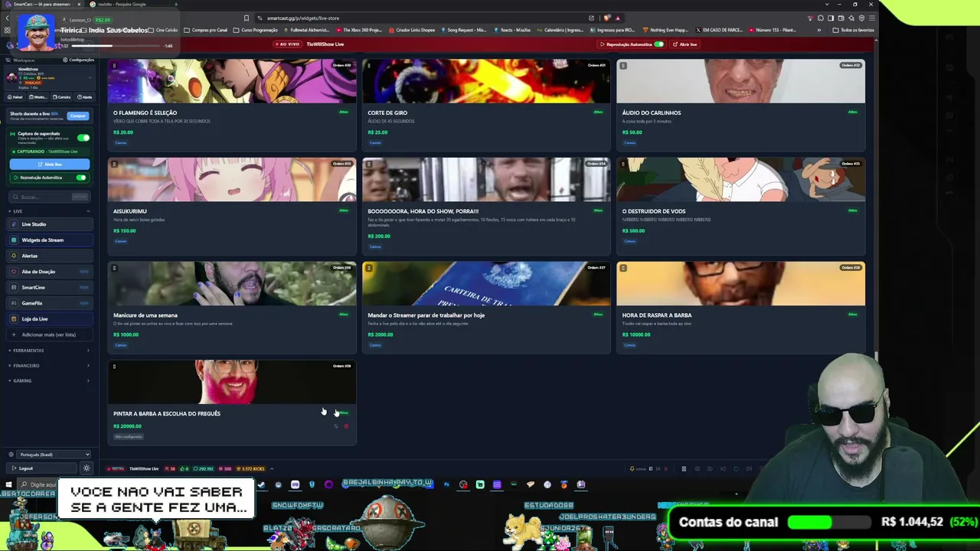Click drag handle on Manicure de uma semana card

click(x=114, y=268)
